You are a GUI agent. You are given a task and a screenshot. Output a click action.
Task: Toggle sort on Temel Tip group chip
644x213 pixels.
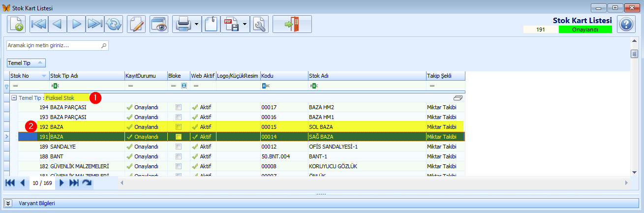26,63
